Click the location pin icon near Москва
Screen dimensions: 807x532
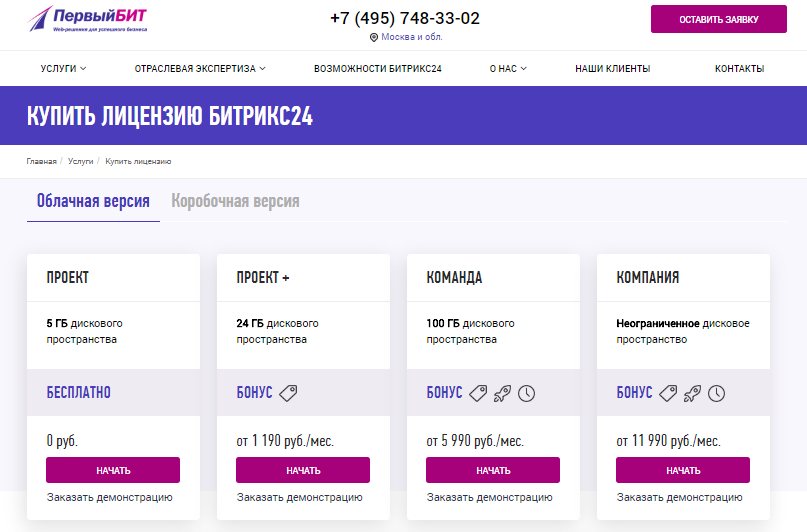(x=374, y=37)
